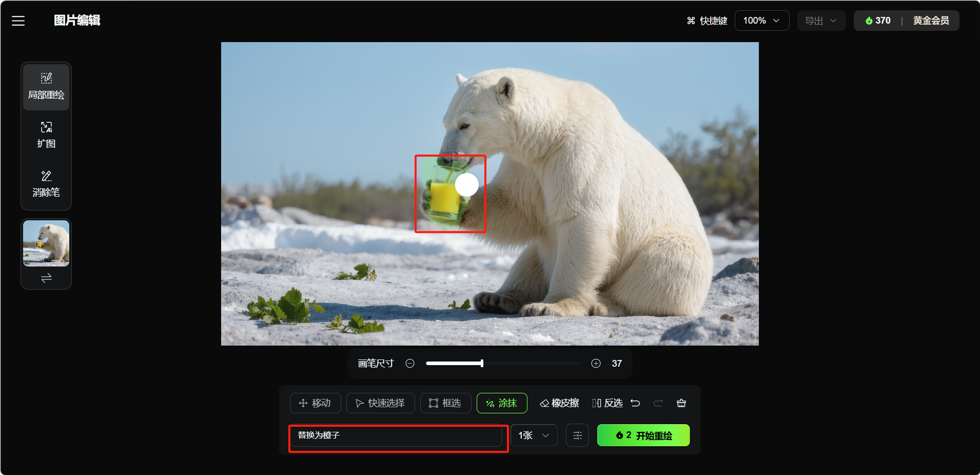The width and height of the screenshot is (980, 475).
Task: Select the 消除笔 removal pen tool
Action: pos(46,184)
